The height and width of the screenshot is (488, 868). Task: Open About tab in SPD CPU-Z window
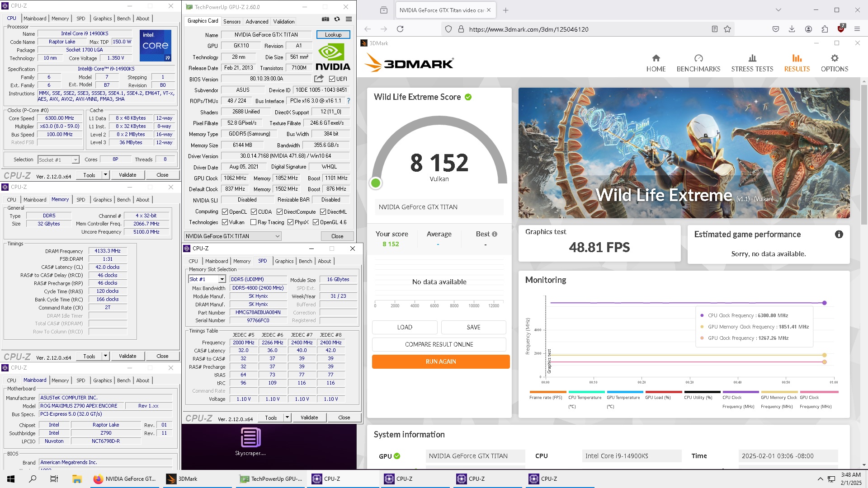(325, 261)
